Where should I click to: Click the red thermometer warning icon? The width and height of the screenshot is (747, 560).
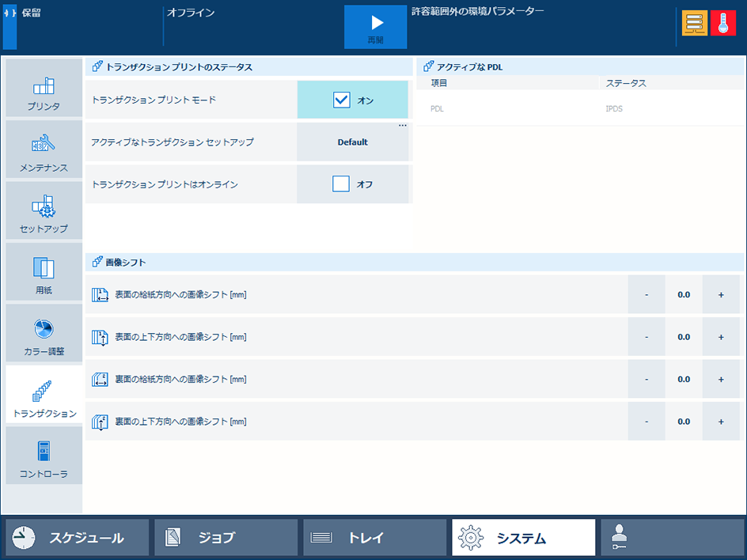(722, 23)
